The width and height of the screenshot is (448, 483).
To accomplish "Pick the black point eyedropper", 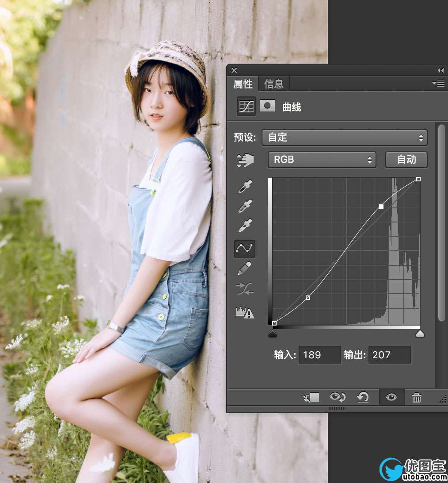I will [x=245, y=186].
